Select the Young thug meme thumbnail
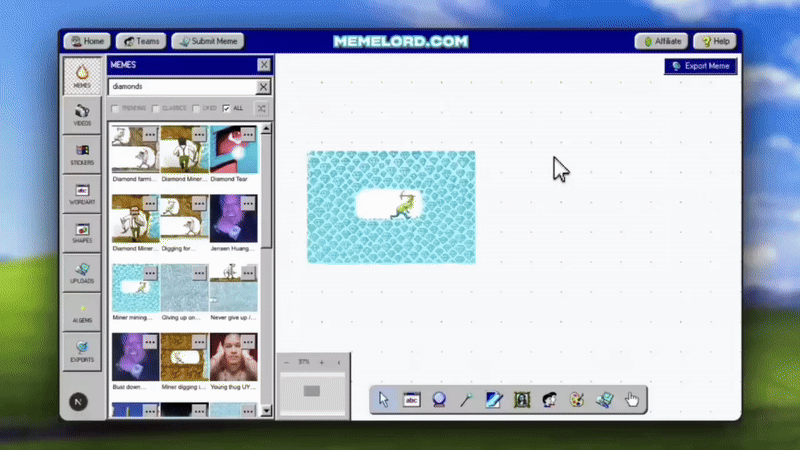This screenshot has width=800, height=450. tap(234, 358)
